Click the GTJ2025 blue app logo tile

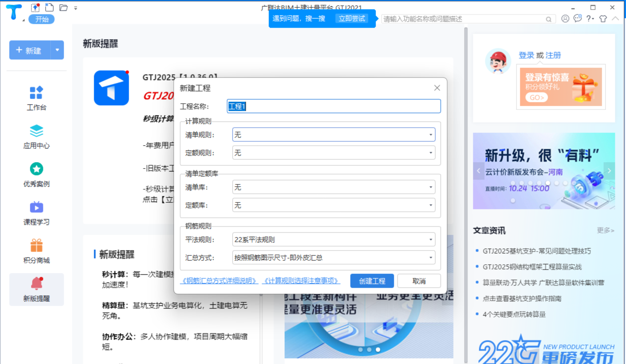(111, 88)
